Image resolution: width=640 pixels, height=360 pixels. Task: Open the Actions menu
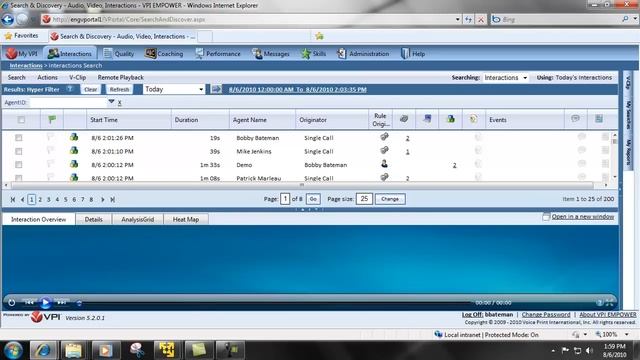click(x=47, y=77)
